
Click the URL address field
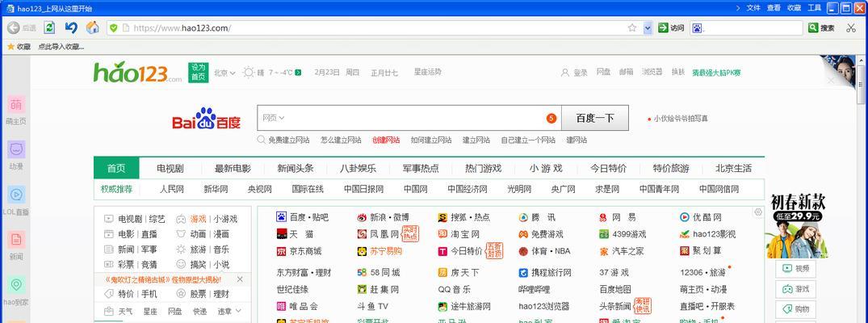pyautogui.click(x=376, y=27)
